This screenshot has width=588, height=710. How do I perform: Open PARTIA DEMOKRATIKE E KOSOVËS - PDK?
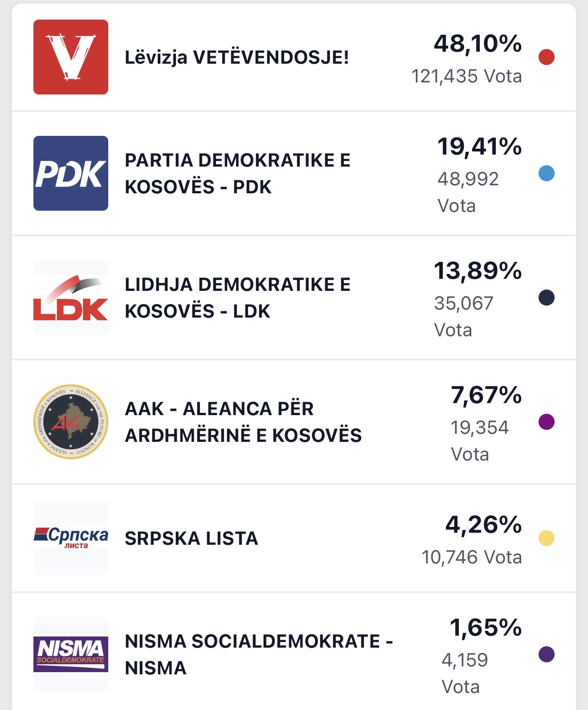[237, 173]
